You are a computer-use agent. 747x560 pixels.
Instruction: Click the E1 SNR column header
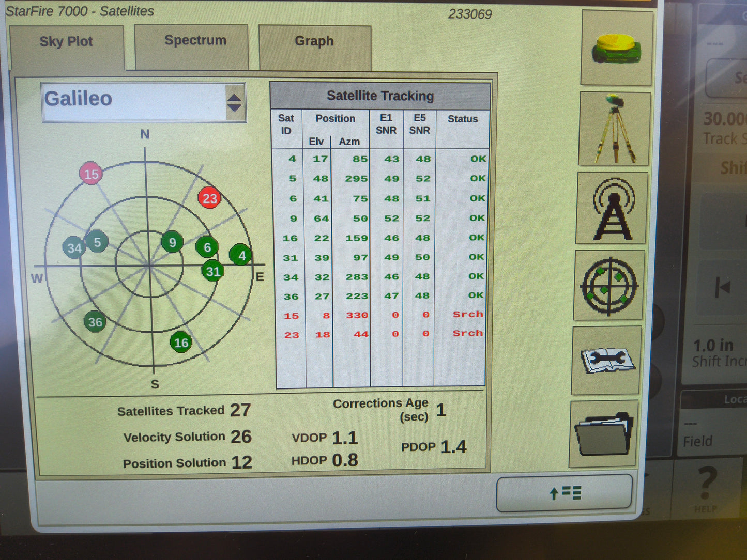[x=386, y=124]
